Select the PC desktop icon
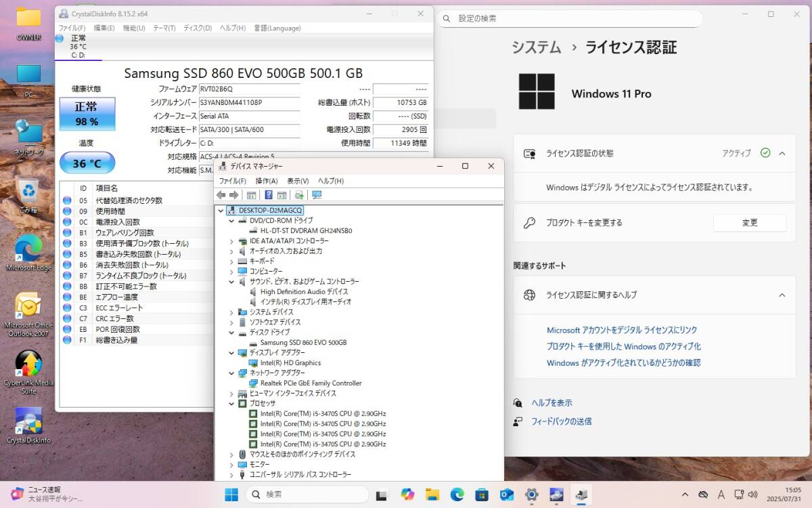This screenshot has width=812, height=508. (x=28, y=81)
